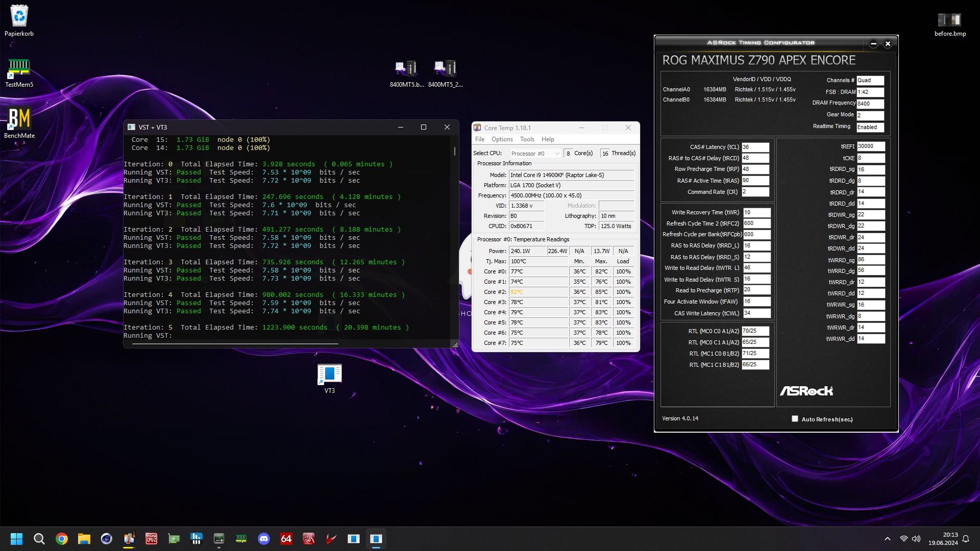Show hidden tray icons chevron

887,539
